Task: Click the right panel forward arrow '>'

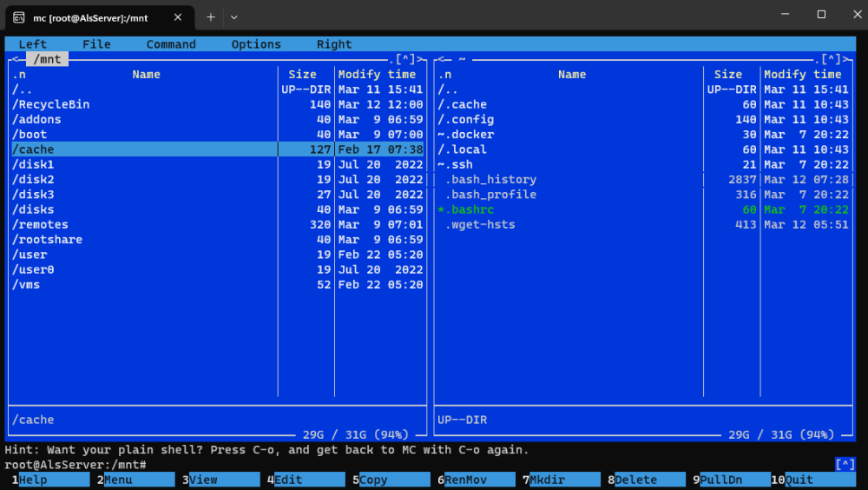Action: [845, 59]
